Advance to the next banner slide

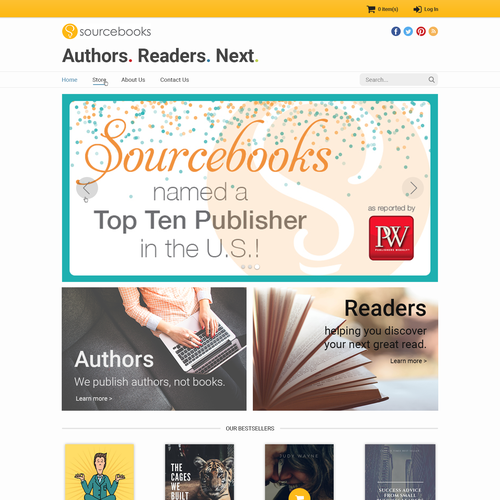click(x=413, y=188)
